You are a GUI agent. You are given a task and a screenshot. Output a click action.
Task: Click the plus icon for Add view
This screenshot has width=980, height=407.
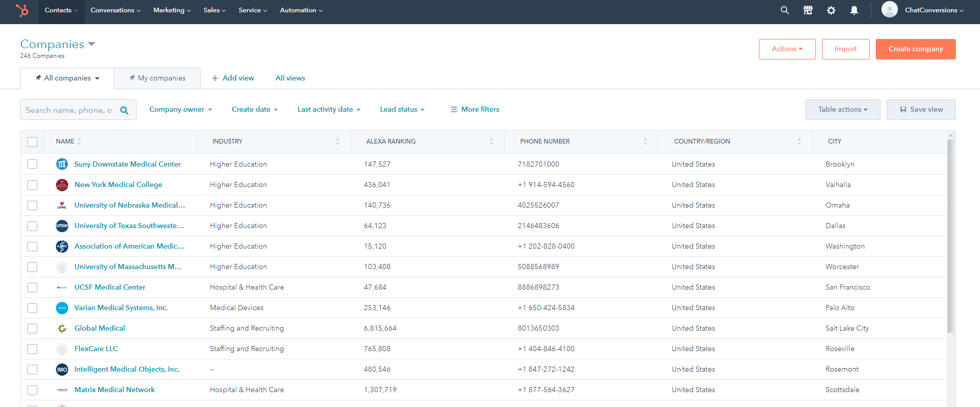(x=215, y=78)
